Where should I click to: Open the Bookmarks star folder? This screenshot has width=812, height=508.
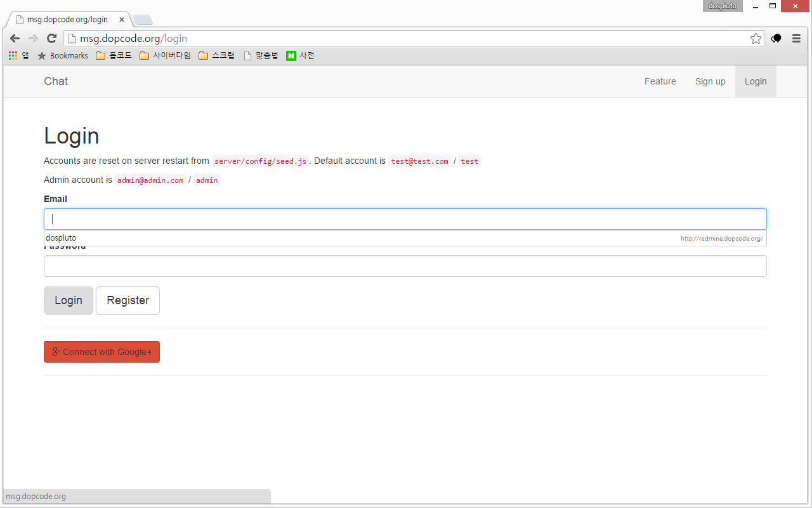coord(63,56)
